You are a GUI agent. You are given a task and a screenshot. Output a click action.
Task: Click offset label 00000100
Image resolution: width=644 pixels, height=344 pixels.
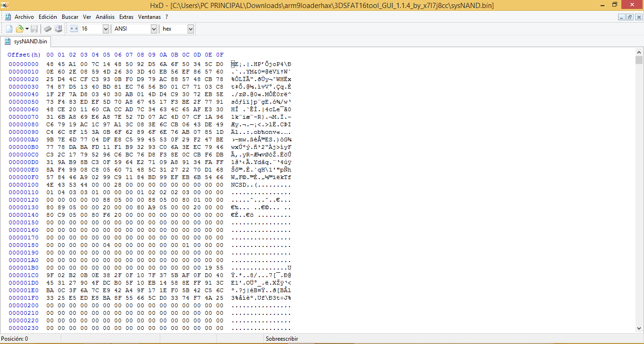click(24, 185)
